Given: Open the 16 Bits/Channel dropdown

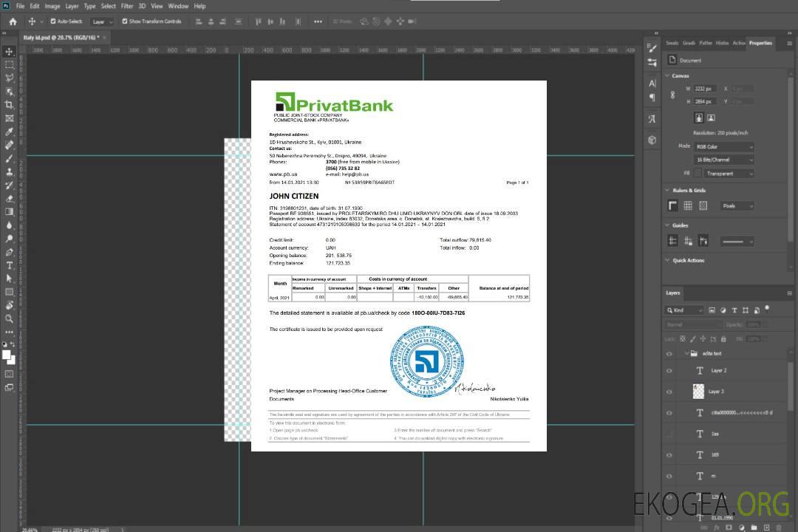Looking at the screenshot, I should [724, 160].
